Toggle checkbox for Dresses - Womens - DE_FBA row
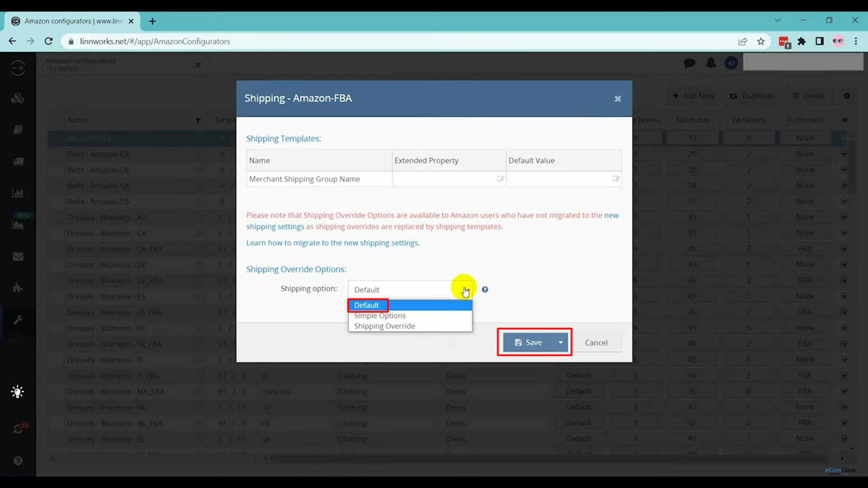 [844, 280]
